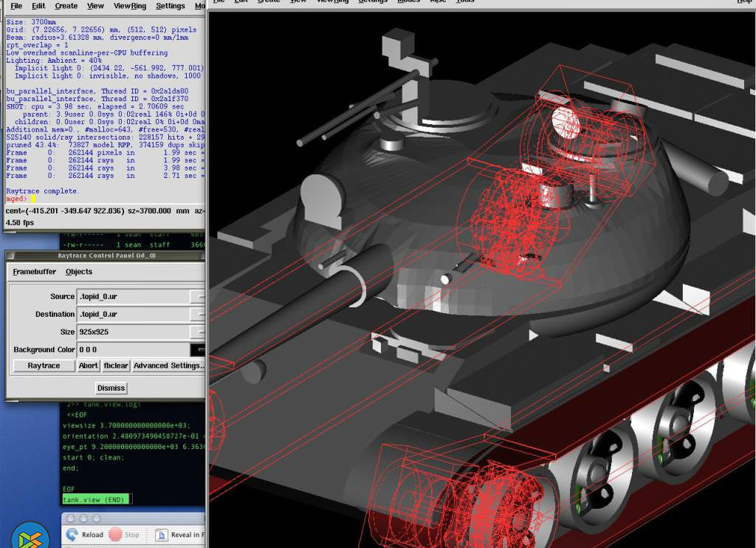Click the fbclear button
Screen dimensions: 756x548
pyautogui.click(x=116, y=366)
